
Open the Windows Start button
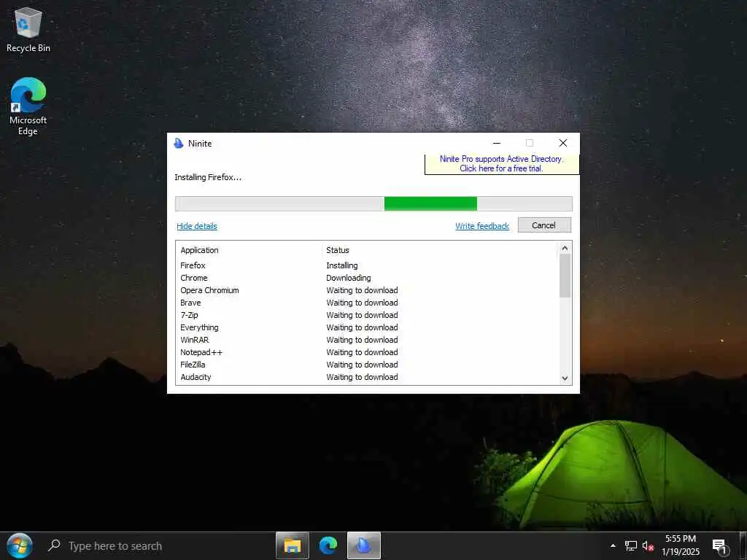(x=20, y=545)
